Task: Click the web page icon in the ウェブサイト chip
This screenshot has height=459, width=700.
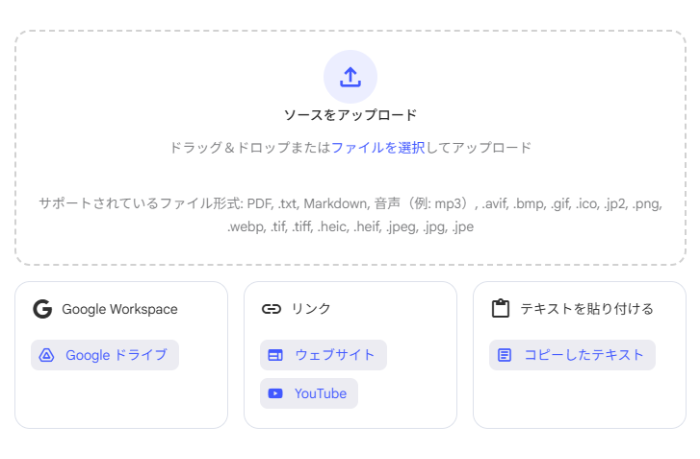Action: [275, 355]
